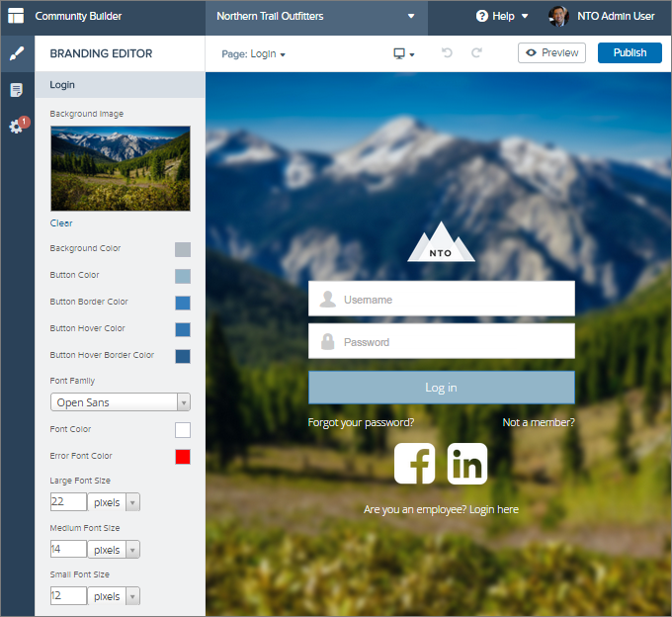The image size is (672, 617).
Task: Open NTO Admin User menu
Action: (x=616, y=16)
